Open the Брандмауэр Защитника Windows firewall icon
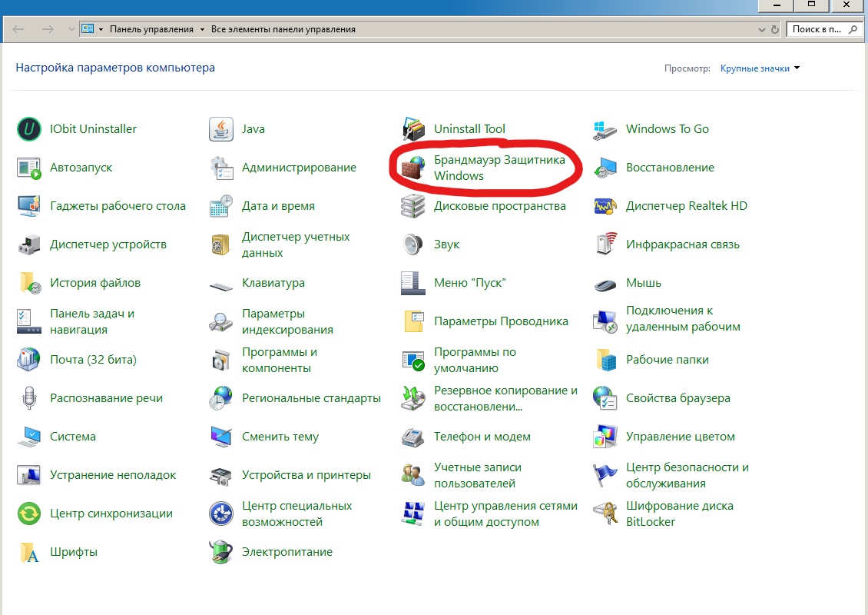Viewport: 868px width, 615px height. tap(413, 168)
